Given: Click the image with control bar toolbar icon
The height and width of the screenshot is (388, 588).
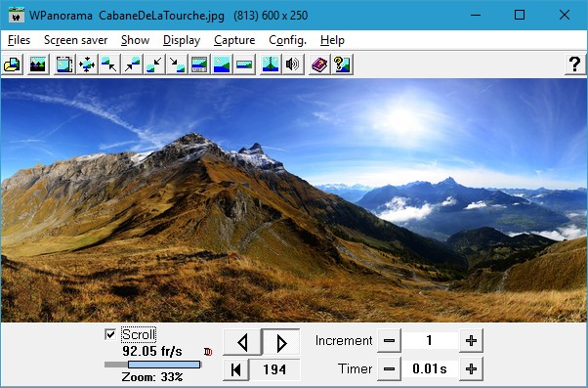Looking at the screenshot, I should pyautogui.click(x=199, y=65).
